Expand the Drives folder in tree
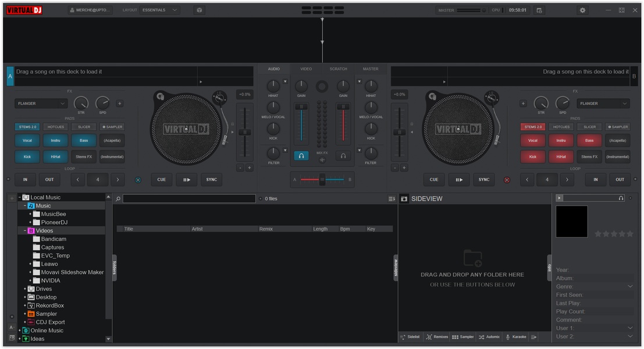Viewport: 644px width, 349px height. click(x=25, y=289)
